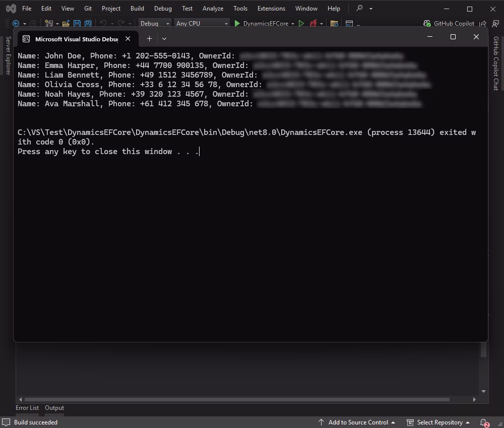The width and height of the screenshot is (504, 428).
Task: Click the down scroll arrow of bottom panel
Action: pos(483,391)
